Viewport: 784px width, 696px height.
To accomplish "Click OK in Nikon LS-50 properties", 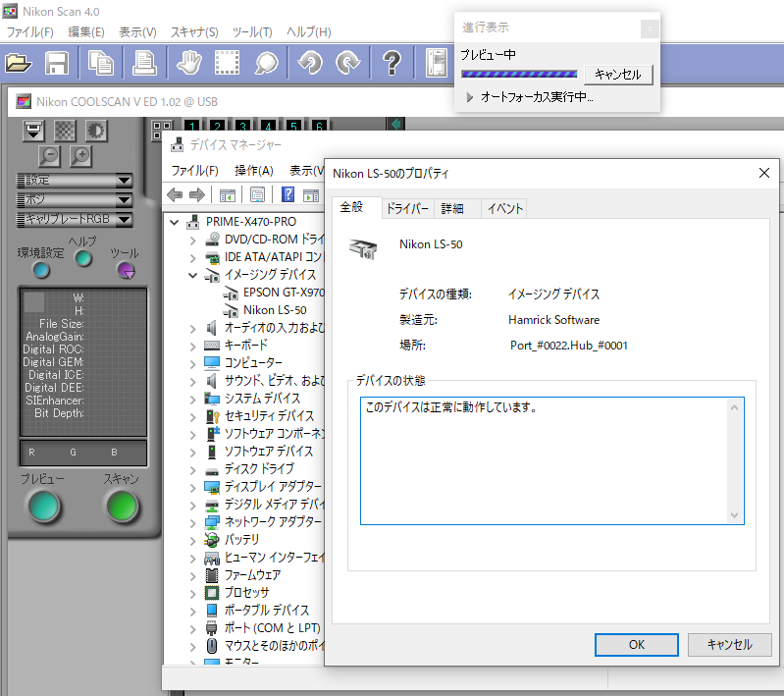I will point(637,645).
